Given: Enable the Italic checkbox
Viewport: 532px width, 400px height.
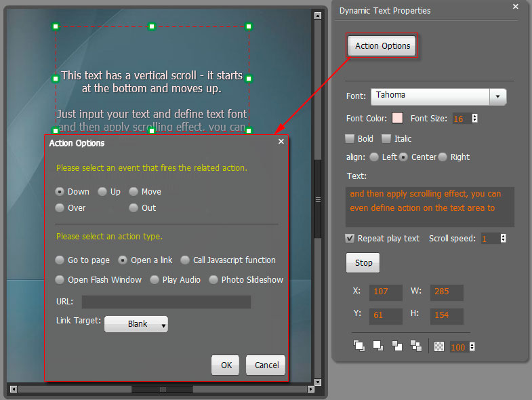Looking at the screenshot, I should pos(386,138).
